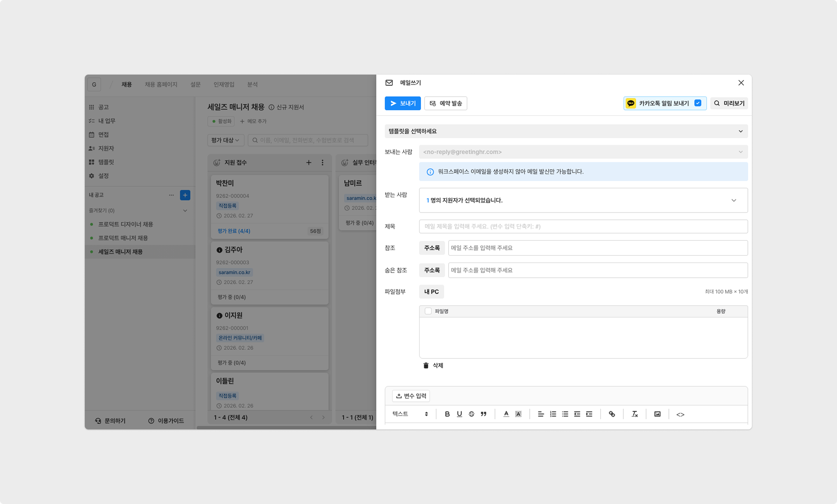Open 주소록 for the 참조 field
Viewport: 837px width, 504px height.
click(432, 248)
